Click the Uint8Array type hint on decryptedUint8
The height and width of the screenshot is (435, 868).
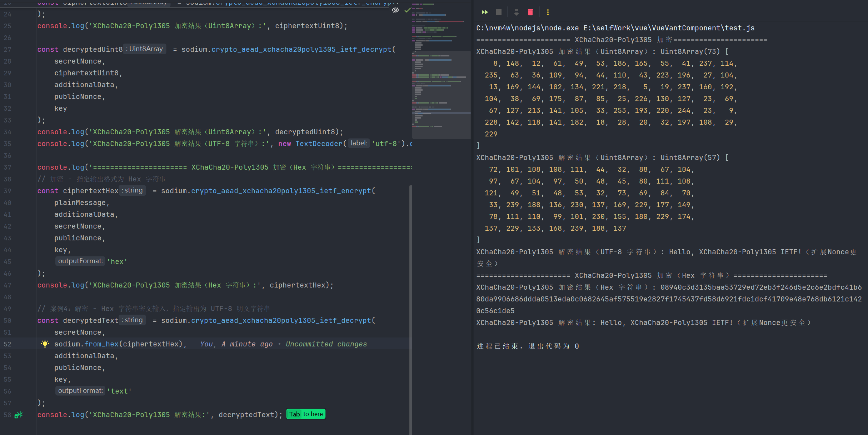click(145, 49)
